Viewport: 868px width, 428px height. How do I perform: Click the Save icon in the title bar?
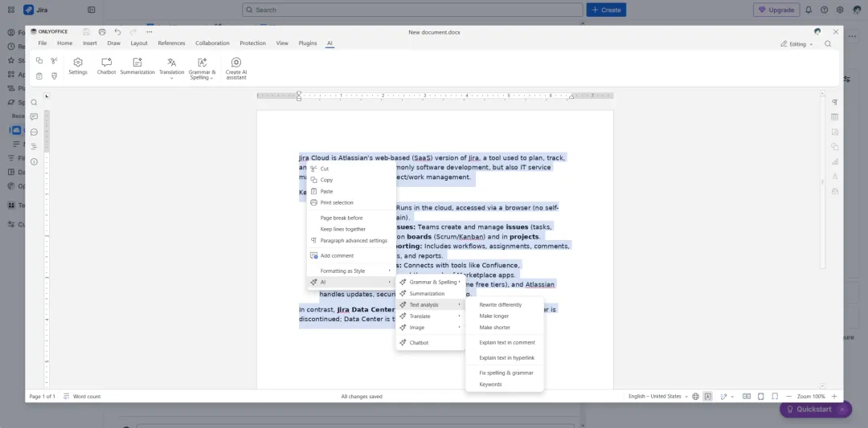point(86,32)
